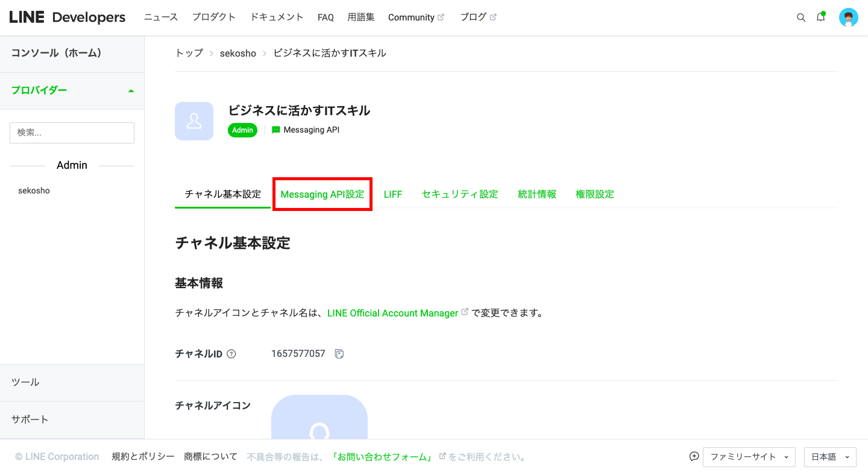Click the channel avatar placeholder image

(193, 121)
